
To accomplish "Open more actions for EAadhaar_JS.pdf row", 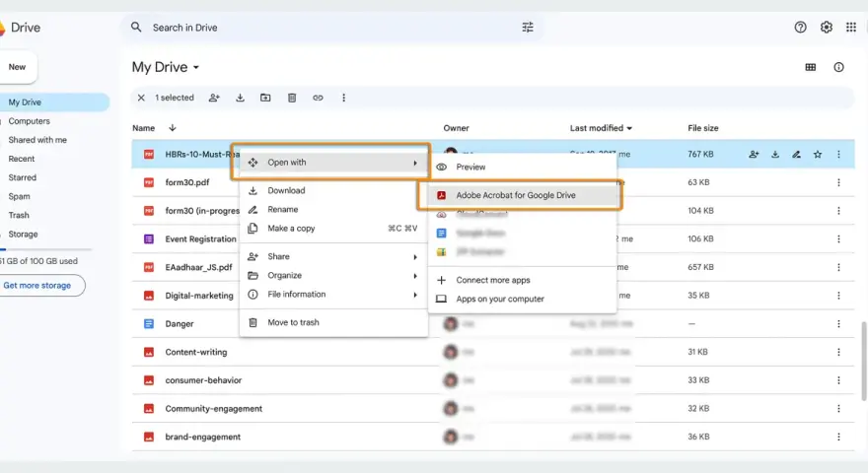I will pos(838,267).
